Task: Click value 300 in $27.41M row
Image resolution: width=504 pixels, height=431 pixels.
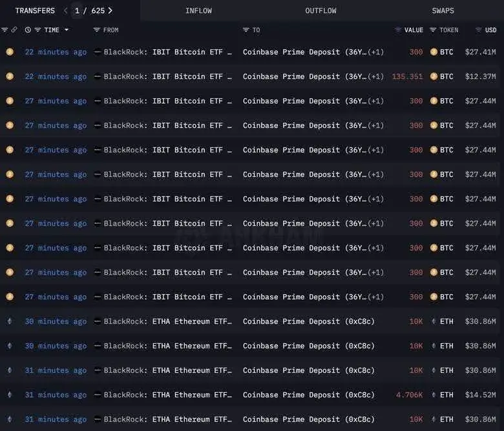Action: click(x=416, y=52)
